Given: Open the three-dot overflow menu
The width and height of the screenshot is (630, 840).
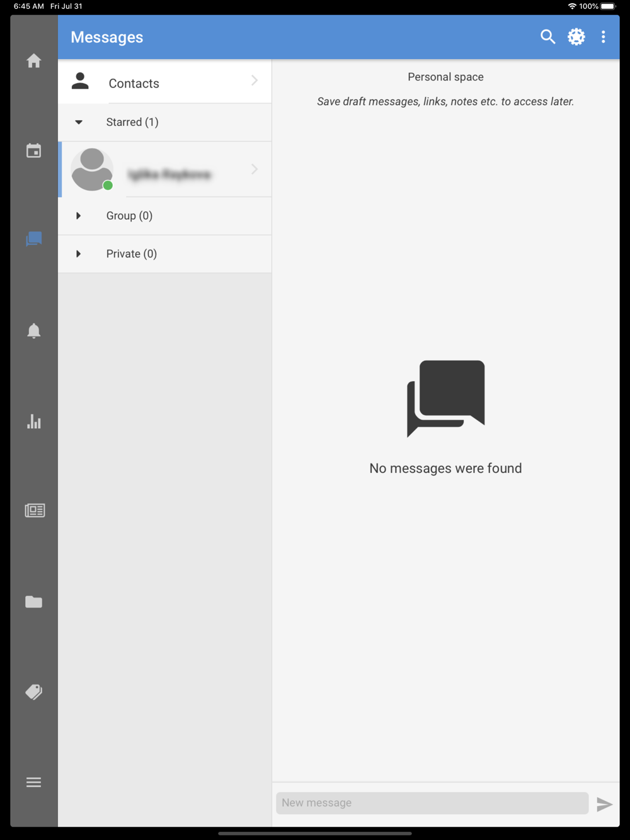Looking at the screenshot, I should (604, 37).
